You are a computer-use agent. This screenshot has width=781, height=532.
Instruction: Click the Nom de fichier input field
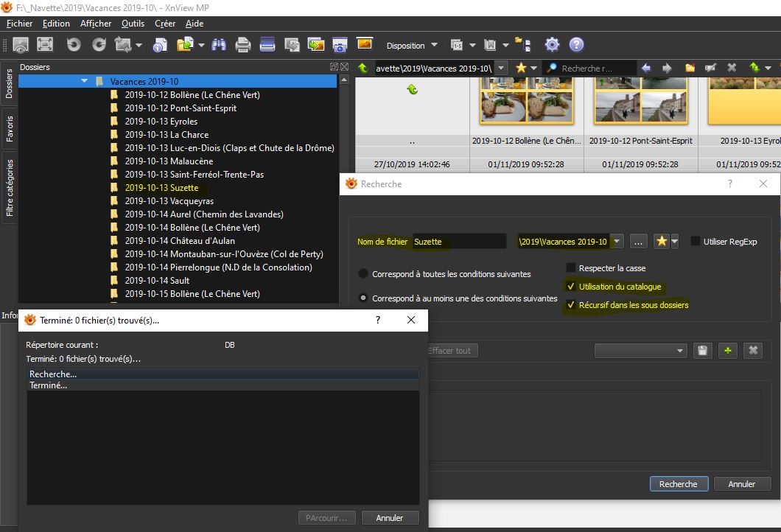[459, 242]
